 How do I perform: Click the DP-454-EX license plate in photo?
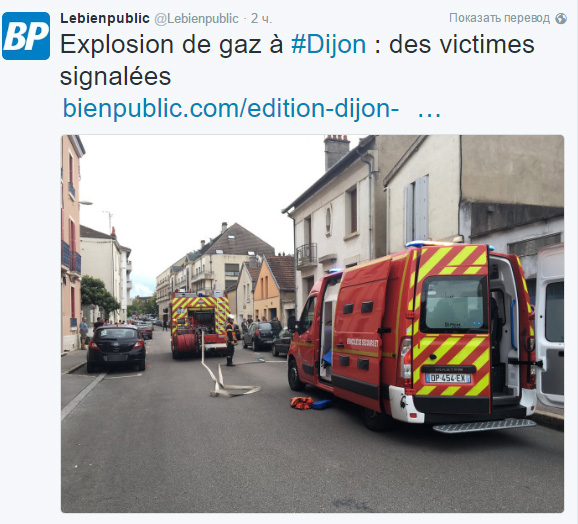click(448, 378)
